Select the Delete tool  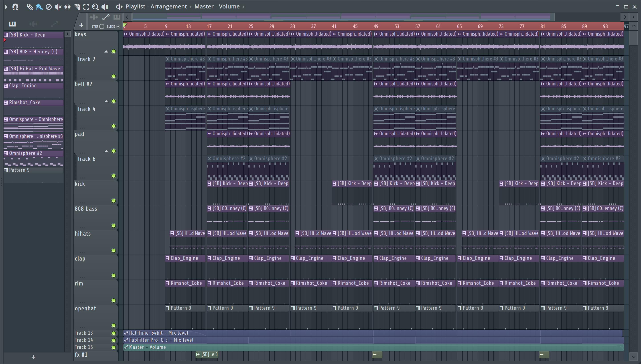coord(49,7)
